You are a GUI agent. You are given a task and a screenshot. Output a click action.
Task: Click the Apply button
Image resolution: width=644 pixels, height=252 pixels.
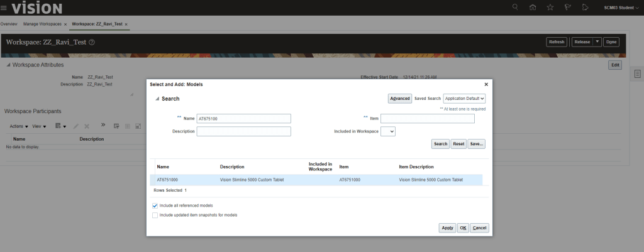click(447, 228)
